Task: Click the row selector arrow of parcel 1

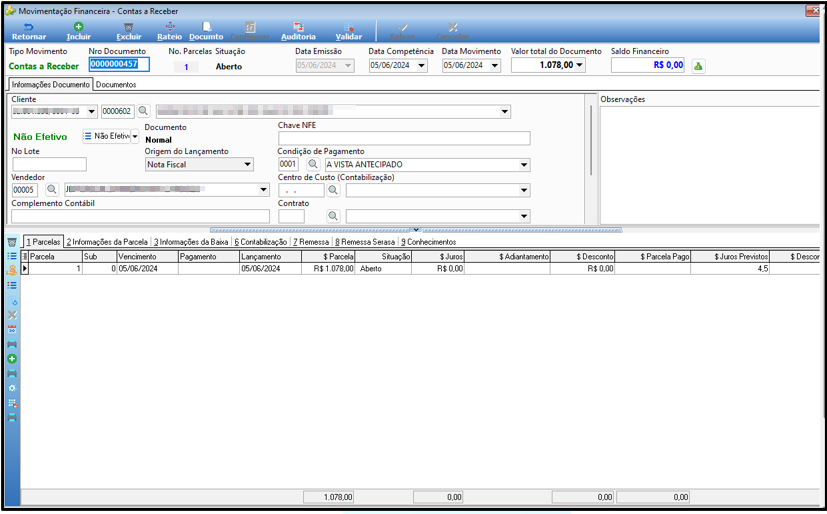Action: [25, 268]
